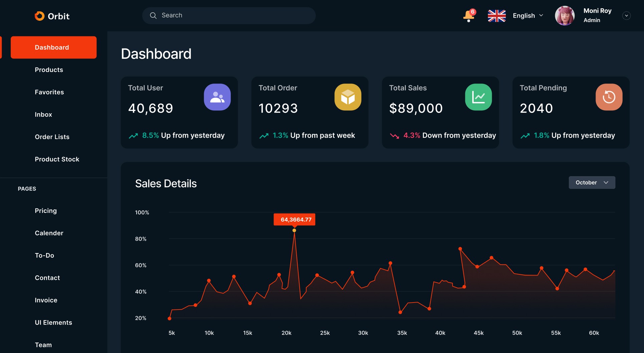Select the 64,3664.77 peak data point
The height and width of the screenshot is (353, 644).
294,230
